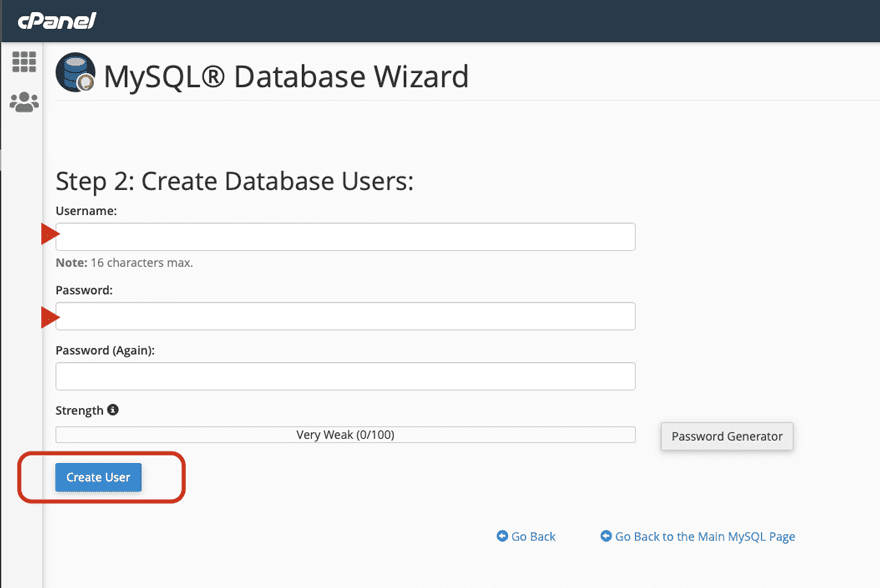Click the Very Weak password strength bar

(x=345, y=434)
